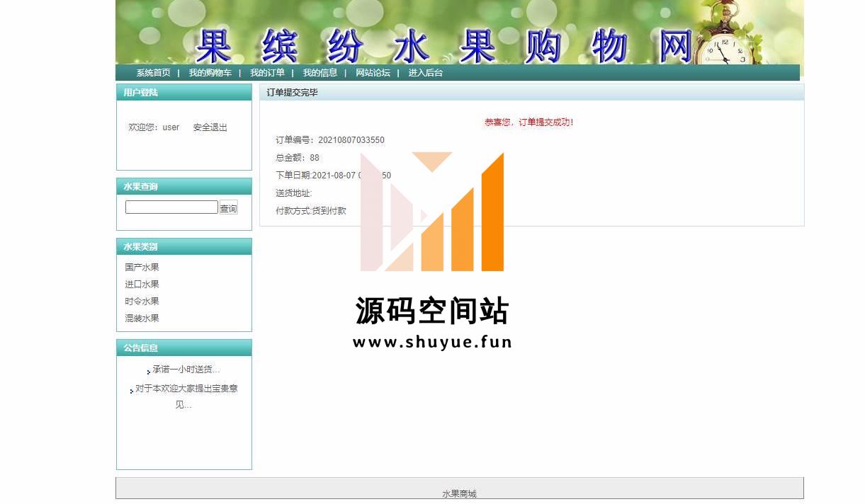Select the 进口水果 category

point(142,285)
